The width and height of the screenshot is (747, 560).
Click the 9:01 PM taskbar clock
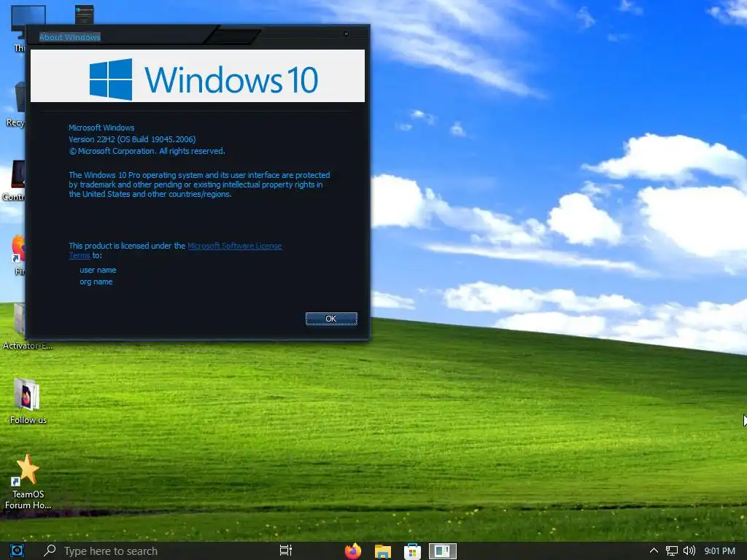click(719, 551)
